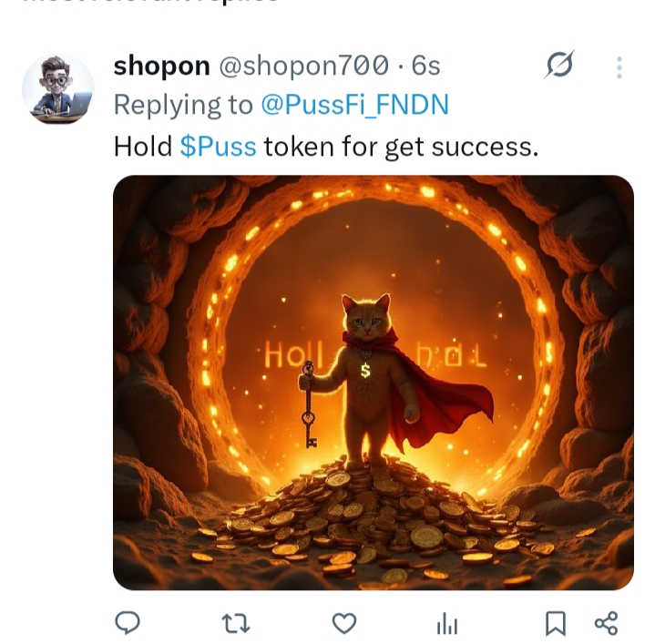This screenshot has height=644, width=655.
Task: Open the @shopon700 handle link
Action: (x=304, y=66)
